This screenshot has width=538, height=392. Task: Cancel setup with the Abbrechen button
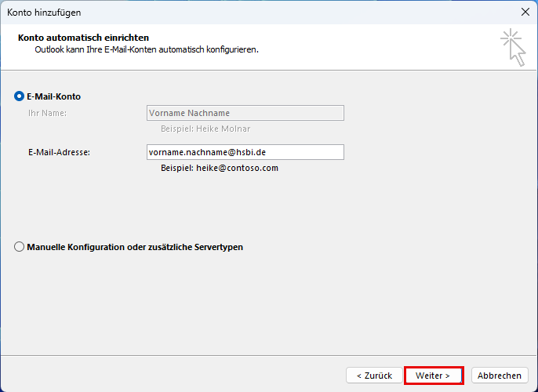500,376
